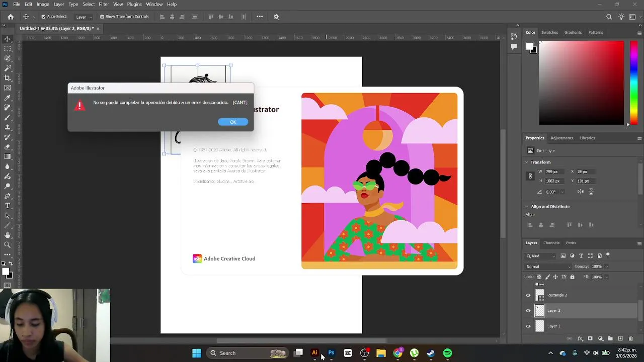Select the Zoom tool
This screenshot has height=362, width=644.
coord(7,245)
